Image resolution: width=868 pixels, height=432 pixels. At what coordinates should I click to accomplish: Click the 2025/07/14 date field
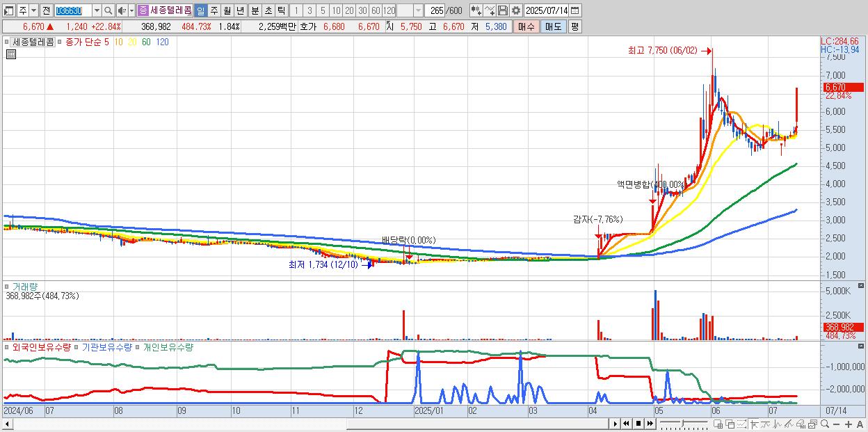pos(547,10)
